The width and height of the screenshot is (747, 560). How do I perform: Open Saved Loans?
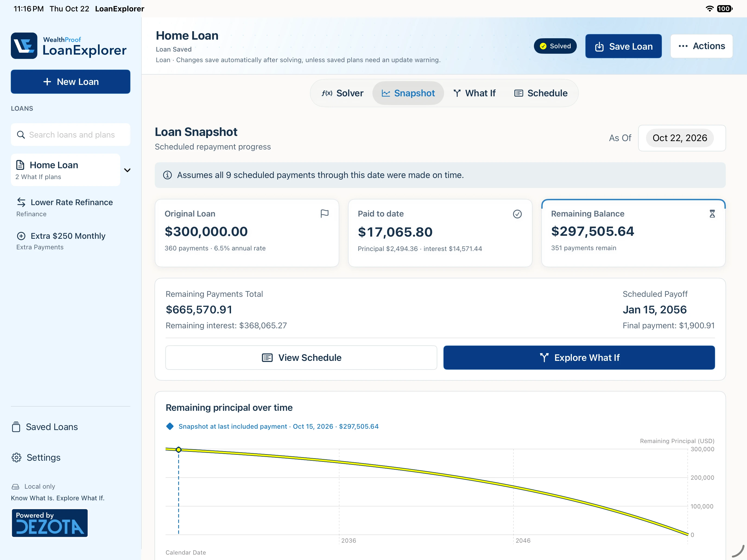45,427
